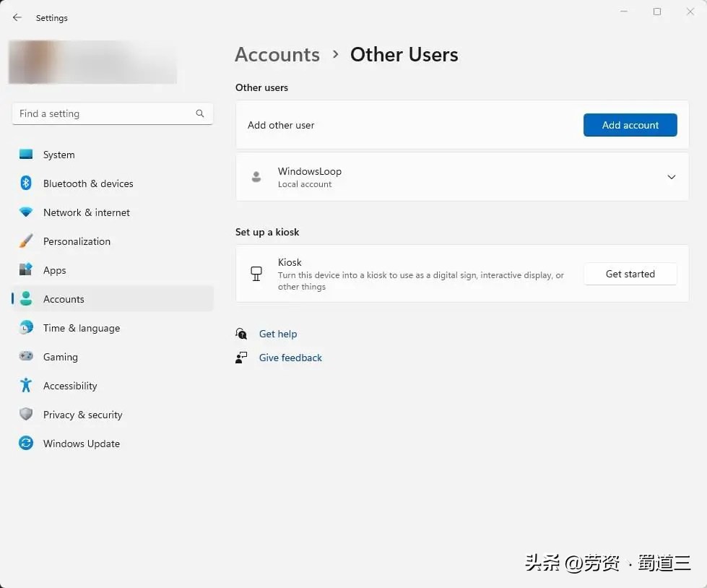
Task: Select Accounts in the breadcrumb navigation
Action: (277, 54)
